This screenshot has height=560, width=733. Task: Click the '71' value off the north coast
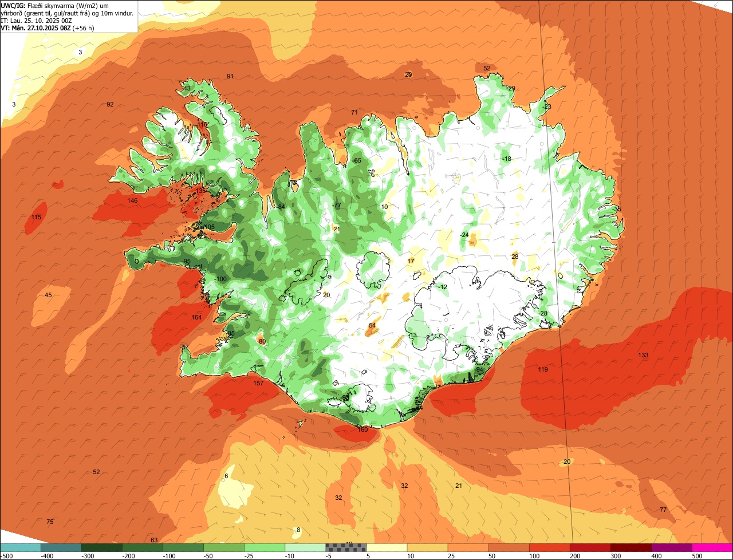pyautogui.click(x=354, y=112)
